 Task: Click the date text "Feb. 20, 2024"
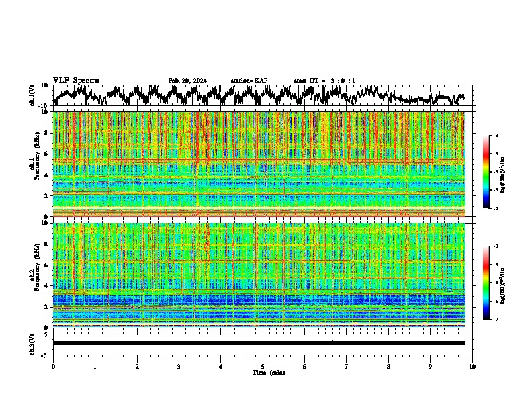[187, 81]
